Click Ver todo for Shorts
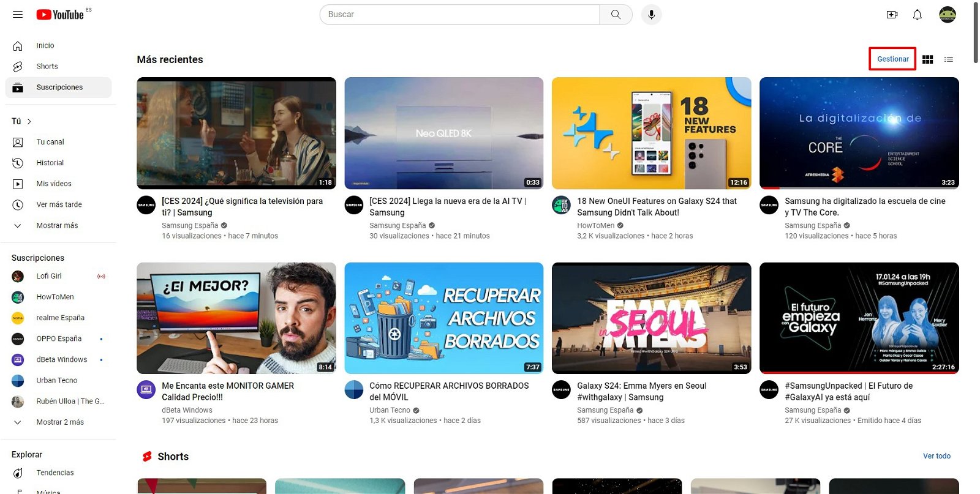 [937, 456]
